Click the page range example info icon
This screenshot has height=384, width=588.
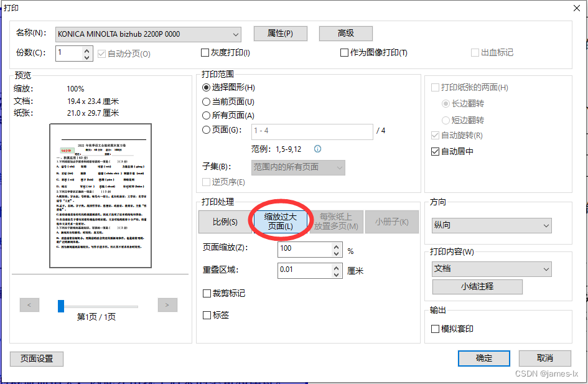coord(317,149)
